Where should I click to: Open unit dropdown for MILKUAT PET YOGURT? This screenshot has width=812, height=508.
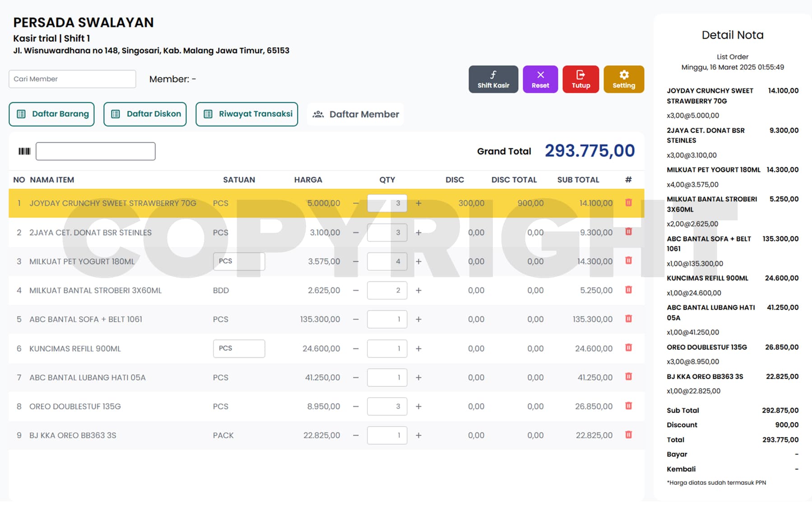coord(239,261)
